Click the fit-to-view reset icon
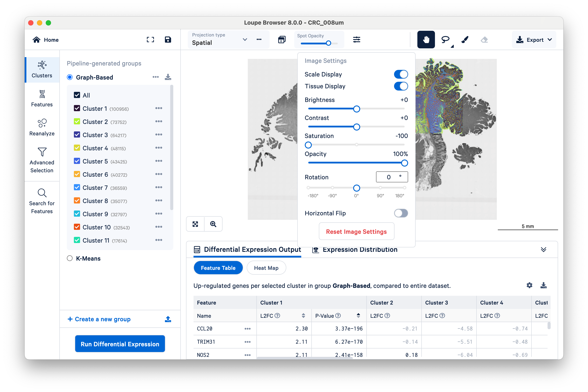 point(195,224)
